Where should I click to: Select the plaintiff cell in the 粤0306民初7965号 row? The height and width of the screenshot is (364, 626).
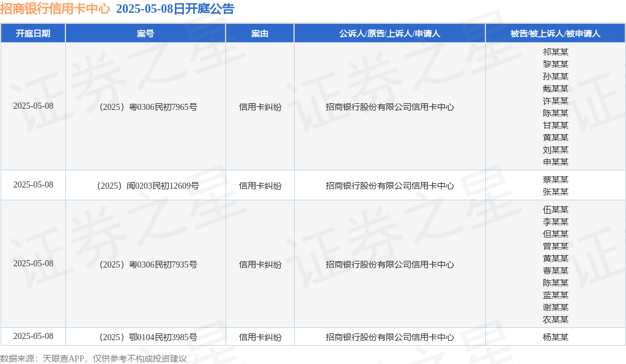(389, 107)
